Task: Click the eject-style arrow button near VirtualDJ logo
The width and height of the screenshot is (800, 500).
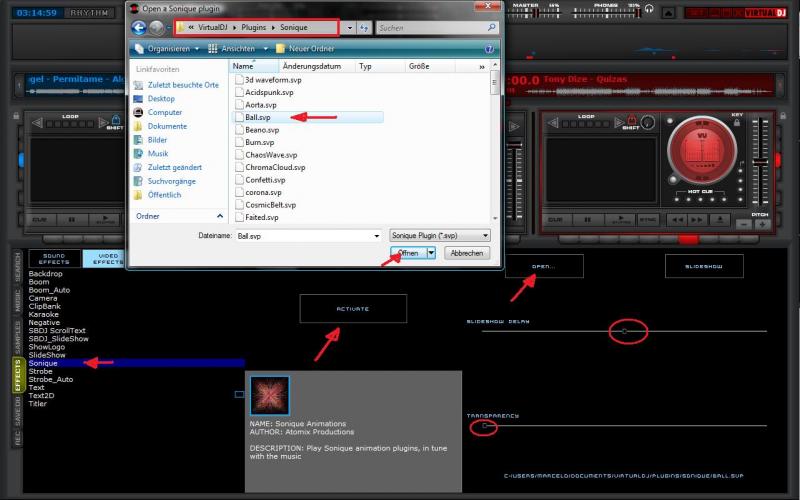Action: pos(668,13)
